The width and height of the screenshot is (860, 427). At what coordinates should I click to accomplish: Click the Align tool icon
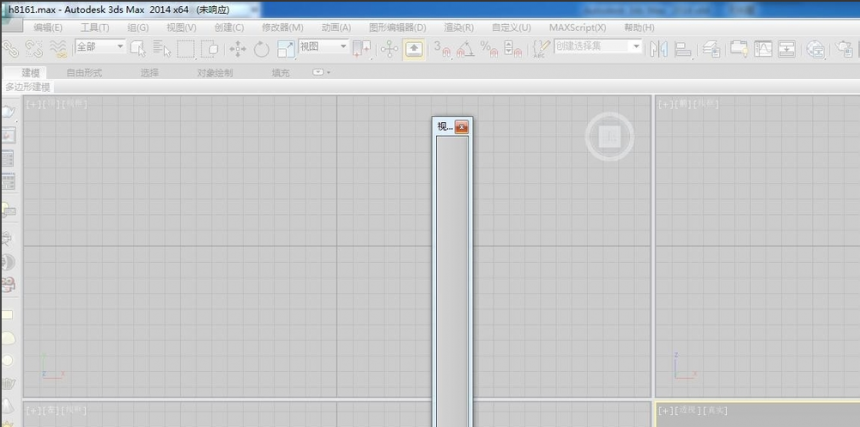683,49
